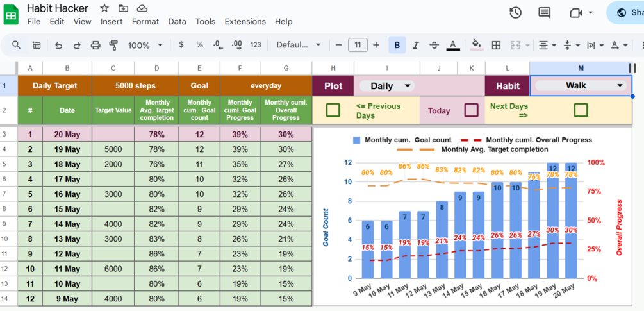Open the zoom 100% dropdown

[145, 45]
